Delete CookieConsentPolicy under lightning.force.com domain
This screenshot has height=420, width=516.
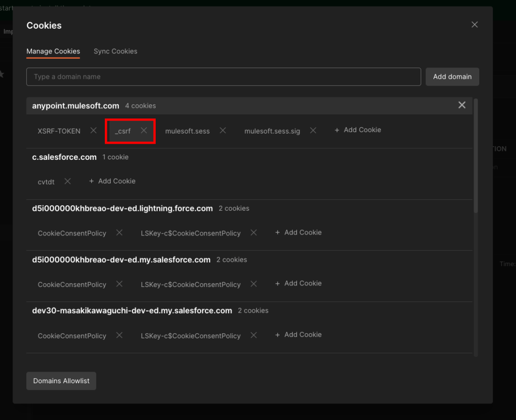tap(119, 233)
